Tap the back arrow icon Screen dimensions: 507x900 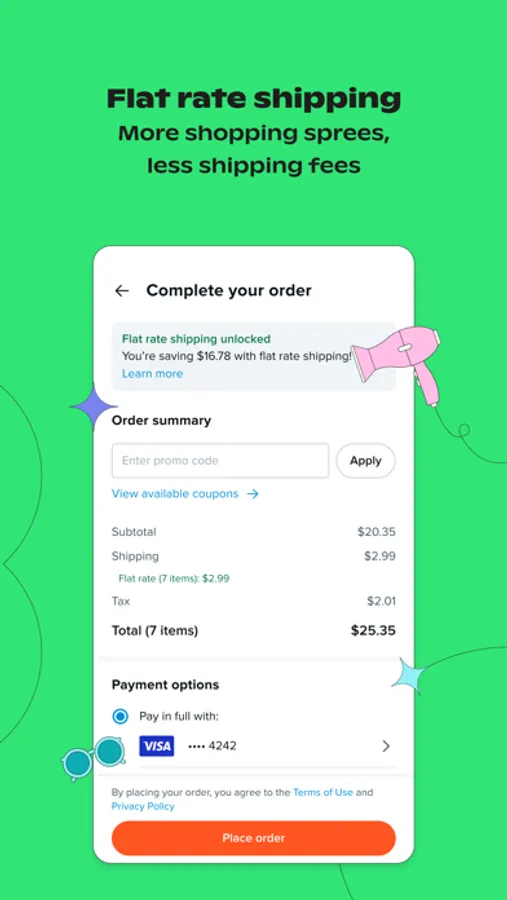click(x=122, y=291)
